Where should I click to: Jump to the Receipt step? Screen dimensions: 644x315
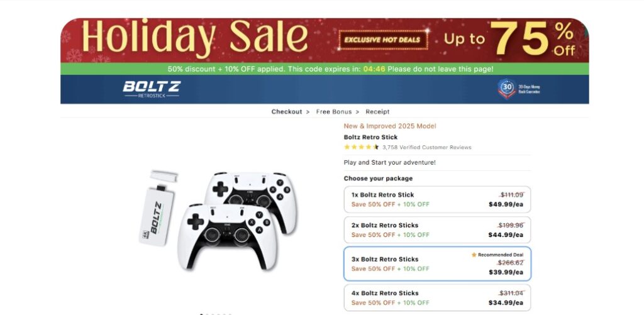click(x=377, y=112)
